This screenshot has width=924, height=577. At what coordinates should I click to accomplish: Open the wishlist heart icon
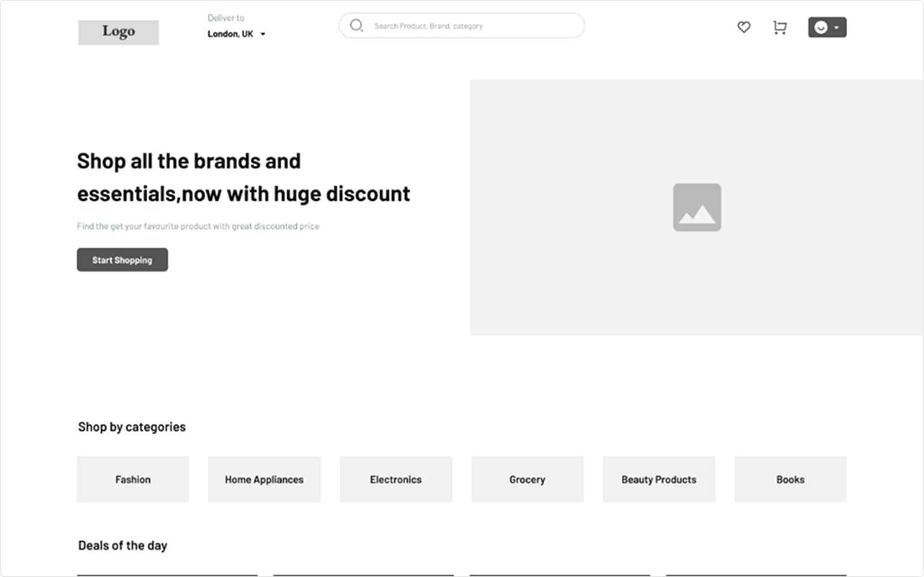[744, 27]
